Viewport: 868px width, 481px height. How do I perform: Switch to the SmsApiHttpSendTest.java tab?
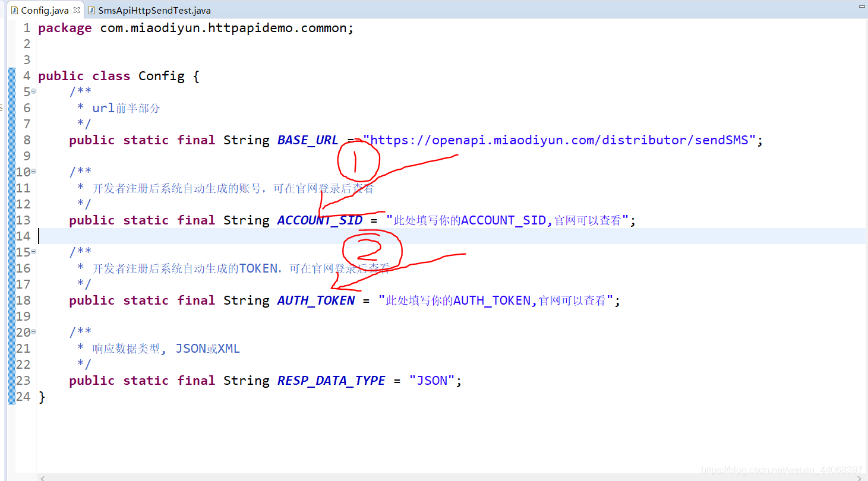pos(149,10)
